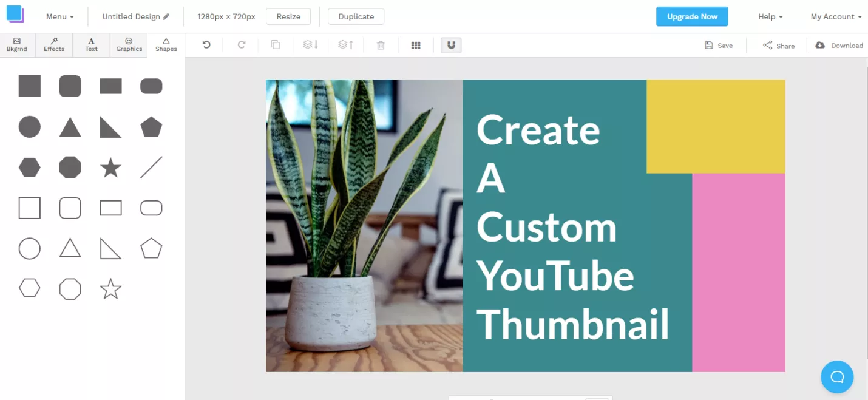Click the Resize button
Viewport: 868px width, 400px height.
(288, 16)
